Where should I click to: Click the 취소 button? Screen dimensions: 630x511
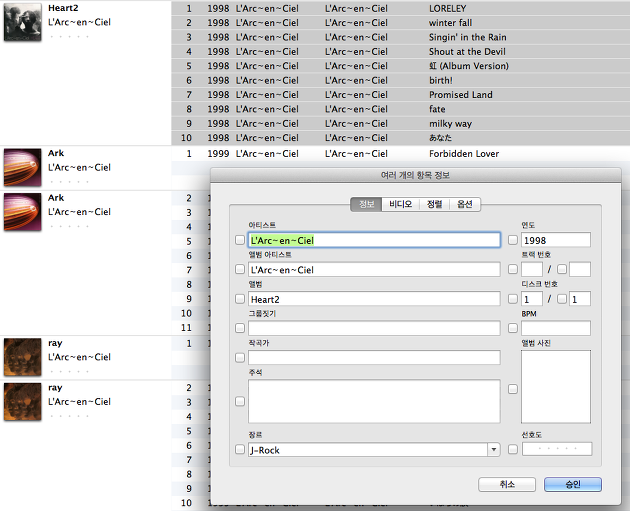pyautogui.click(x=507, y=484)
